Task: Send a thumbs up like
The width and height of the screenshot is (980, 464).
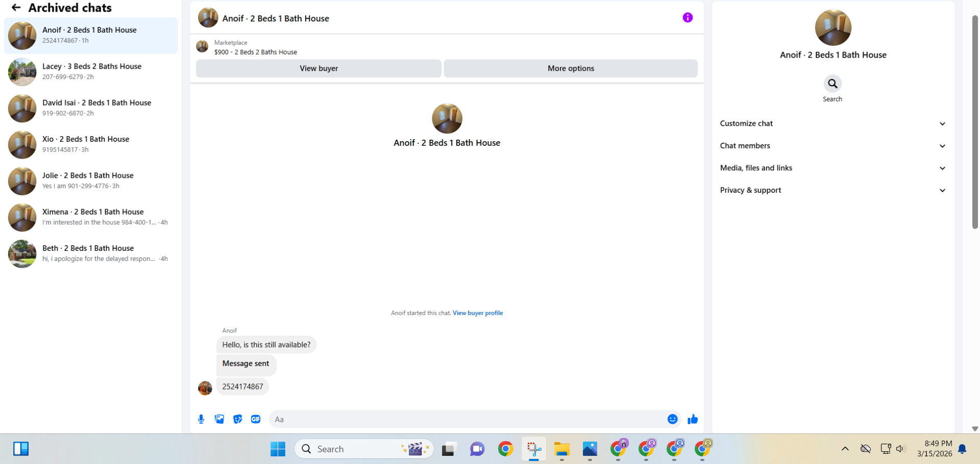Action: coord(693,419)
